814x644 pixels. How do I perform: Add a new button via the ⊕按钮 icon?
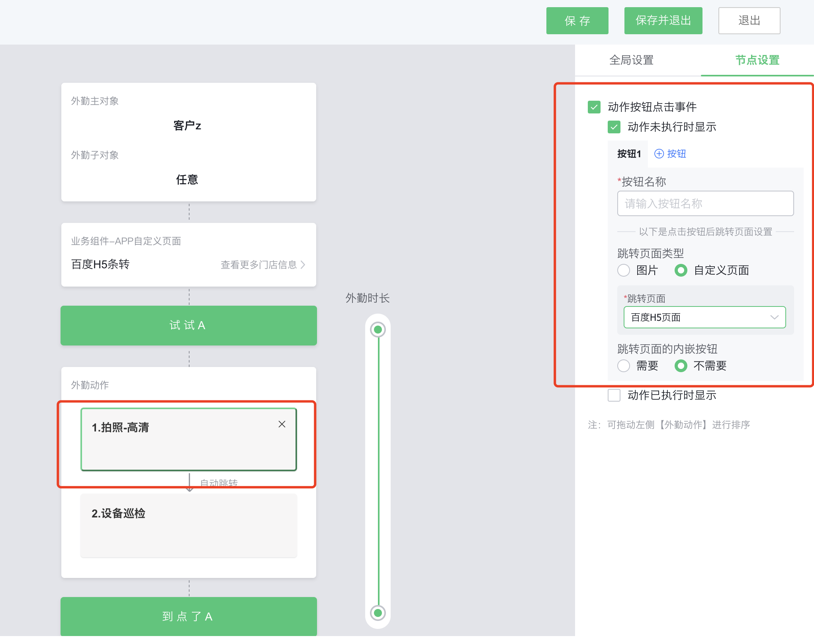click(669, 154)
